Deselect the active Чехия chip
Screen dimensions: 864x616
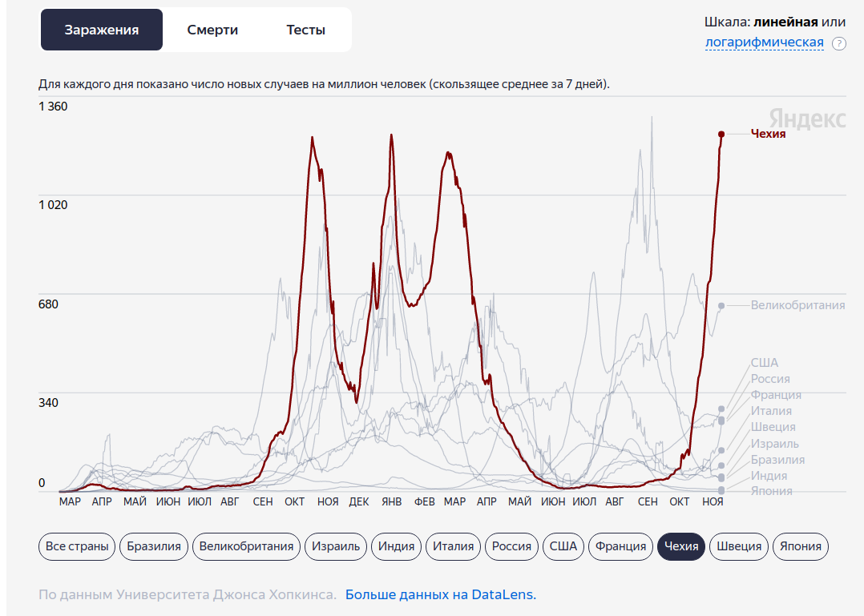(680, 546)
